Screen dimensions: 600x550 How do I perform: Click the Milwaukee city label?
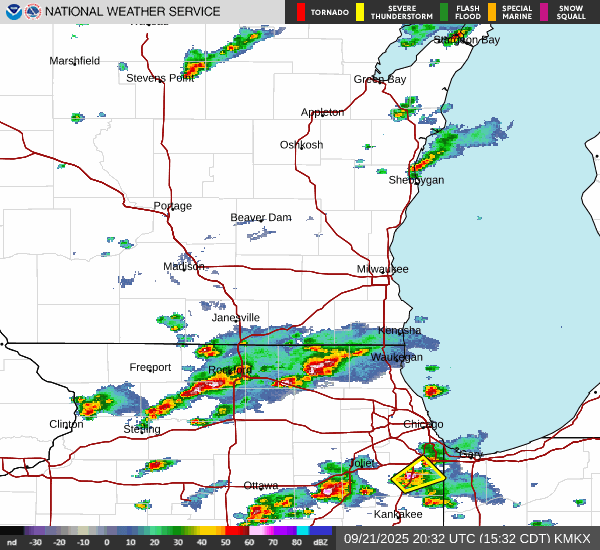click(x=383, y=270)
